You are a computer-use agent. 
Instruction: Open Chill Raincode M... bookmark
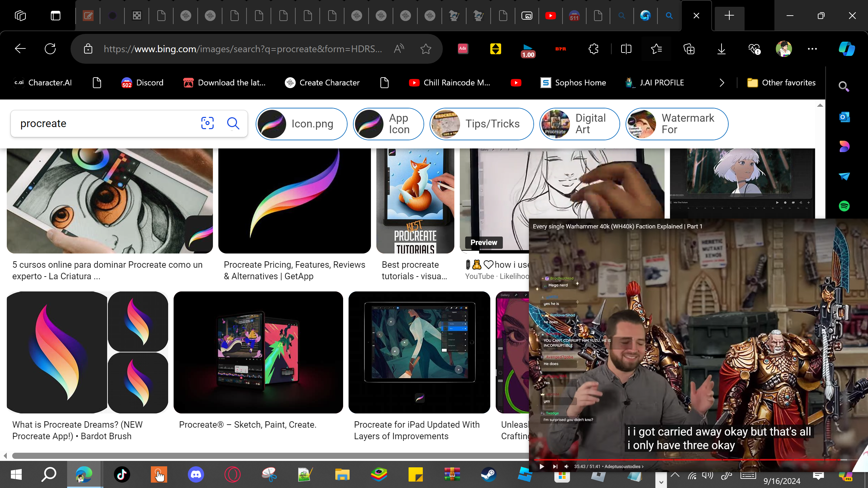coord(450,83)
